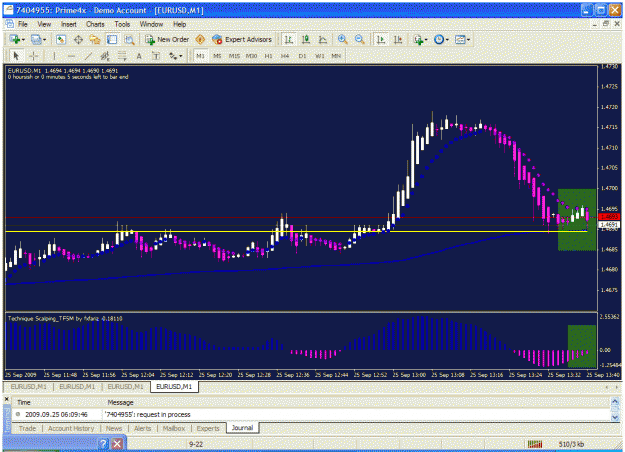
Task: Toggle the Terminal panel icon
Action: (x=112, y=39)
